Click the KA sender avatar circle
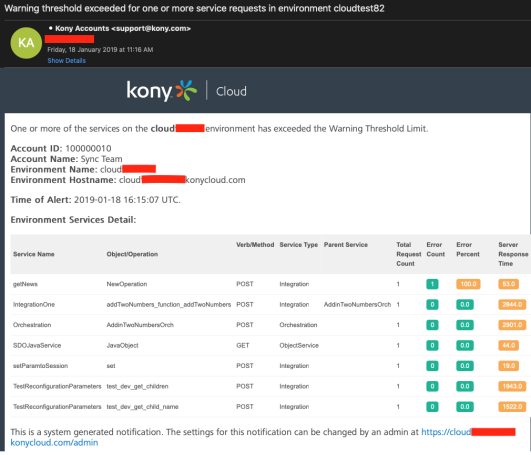 tap(26, 43)
